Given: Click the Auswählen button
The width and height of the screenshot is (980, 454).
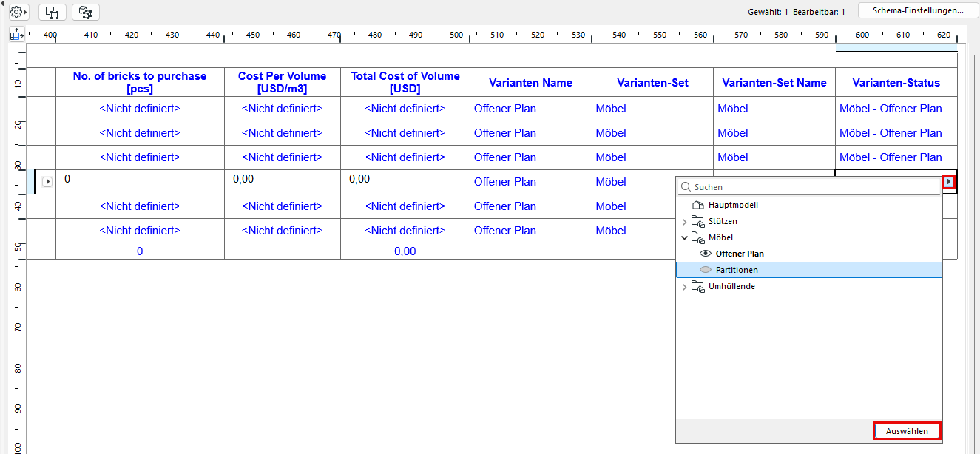Looking at the screenshot, I should click(907, 430).
